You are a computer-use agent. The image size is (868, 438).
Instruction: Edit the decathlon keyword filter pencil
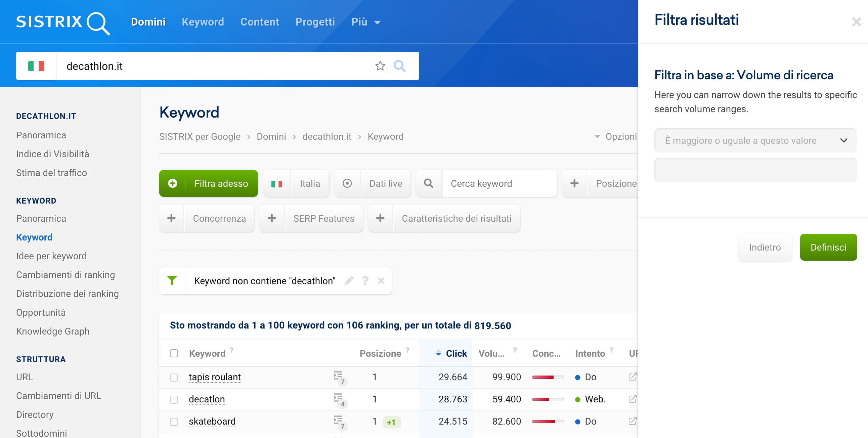click(x=349, y=281)
